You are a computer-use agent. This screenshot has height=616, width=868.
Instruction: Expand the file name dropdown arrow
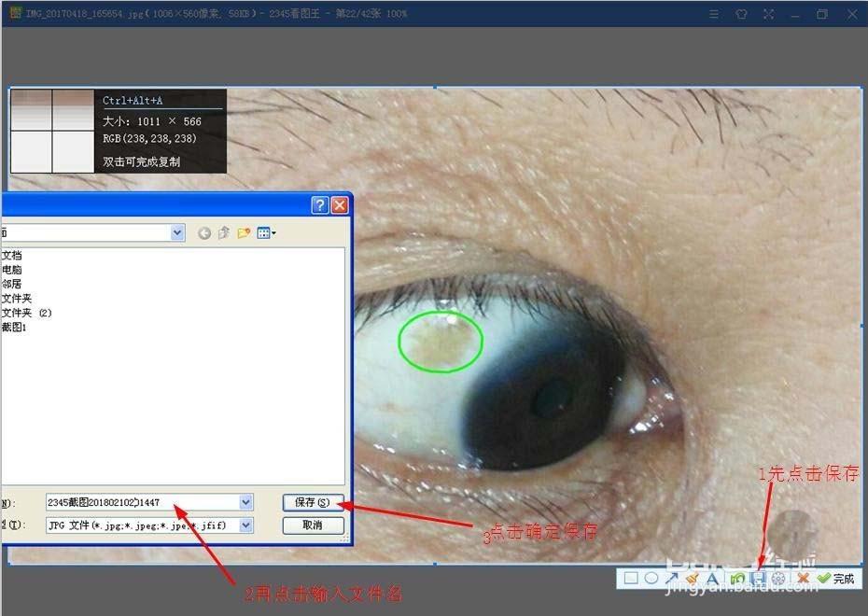(x=245, y=502)
